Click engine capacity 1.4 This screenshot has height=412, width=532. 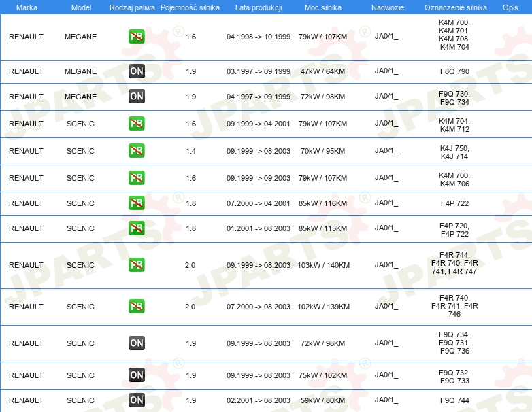[190, 151]
